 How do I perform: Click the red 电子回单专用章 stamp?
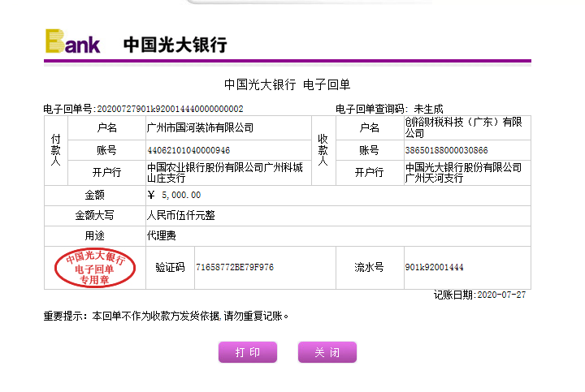(95, 268)
